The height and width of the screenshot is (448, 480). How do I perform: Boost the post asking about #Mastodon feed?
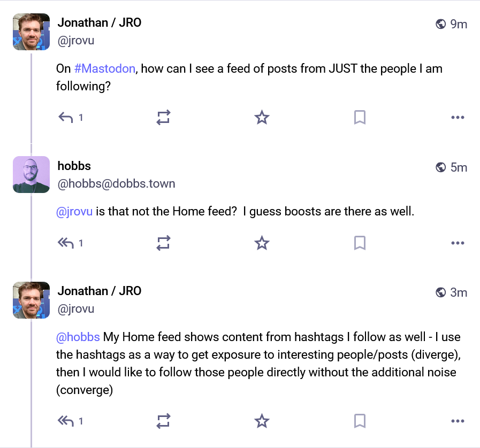coord(163,118)
